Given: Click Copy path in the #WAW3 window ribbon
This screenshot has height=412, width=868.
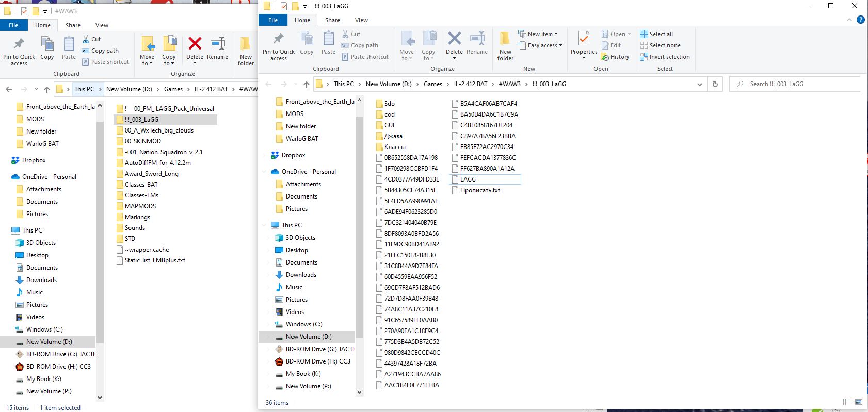Looking at the screenshot, I should tap(100, 51).
